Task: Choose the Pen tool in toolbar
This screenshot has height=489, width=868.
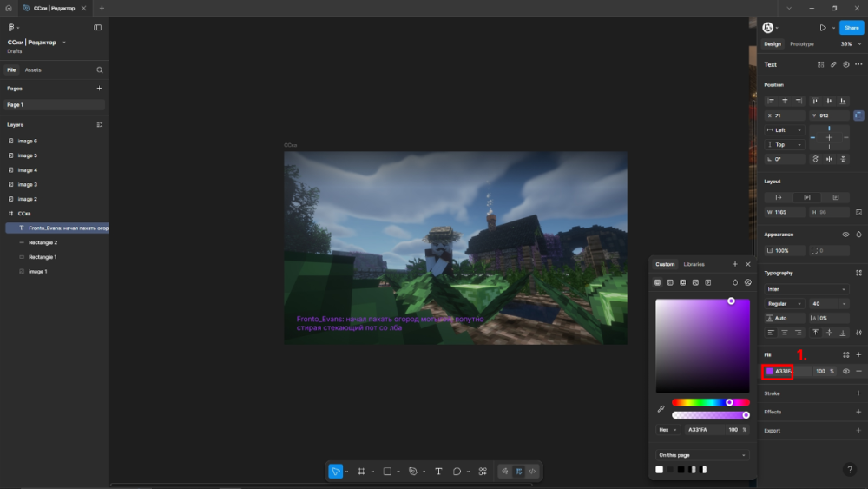Action: coord(413,471)
